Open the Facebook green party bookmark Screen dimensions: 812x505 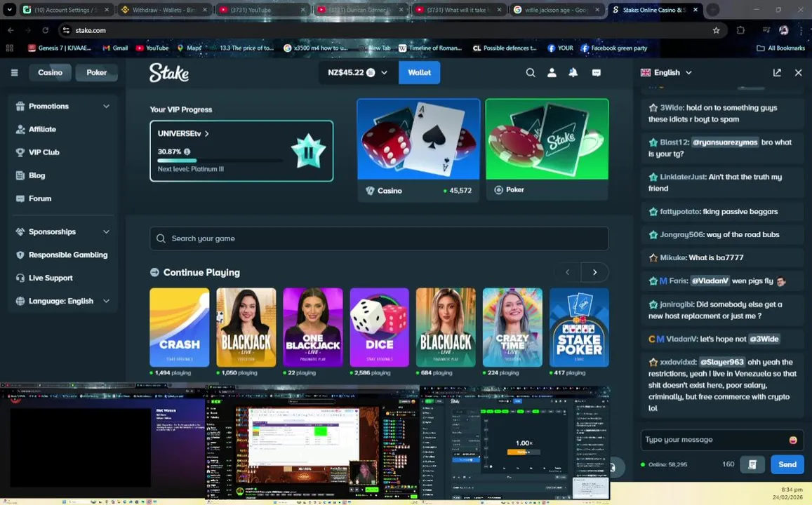[614, 48]
